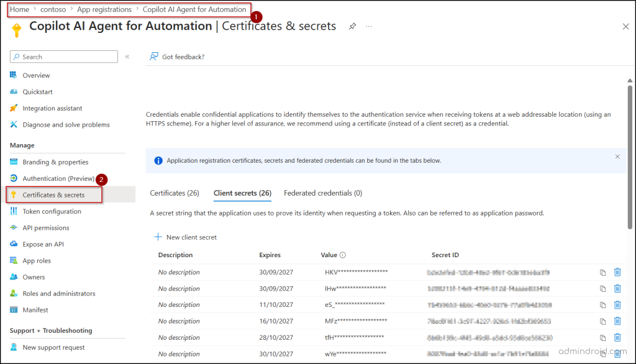Pin the Certificates & secrets blade
636x364 pixels.
point(353,26)
